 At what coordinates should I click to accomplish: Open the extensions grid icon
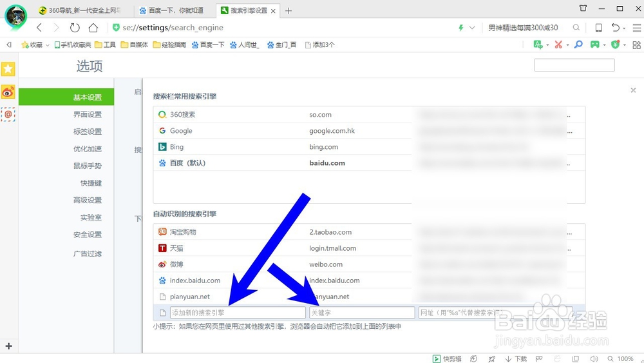pos(637,44)
